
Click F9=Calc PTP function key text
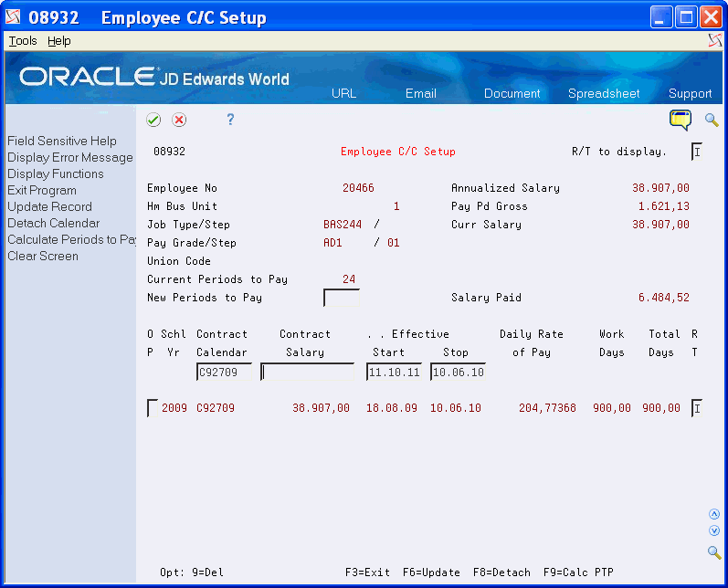pos(578,572)
